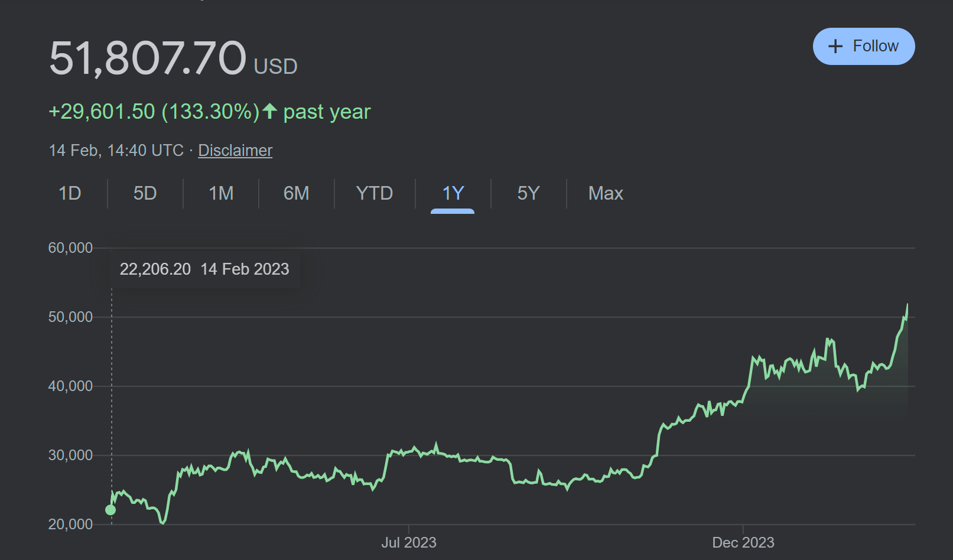The image size is (953, 560).
Task: Switch to the 5D time range
Action: click(145, 193)
